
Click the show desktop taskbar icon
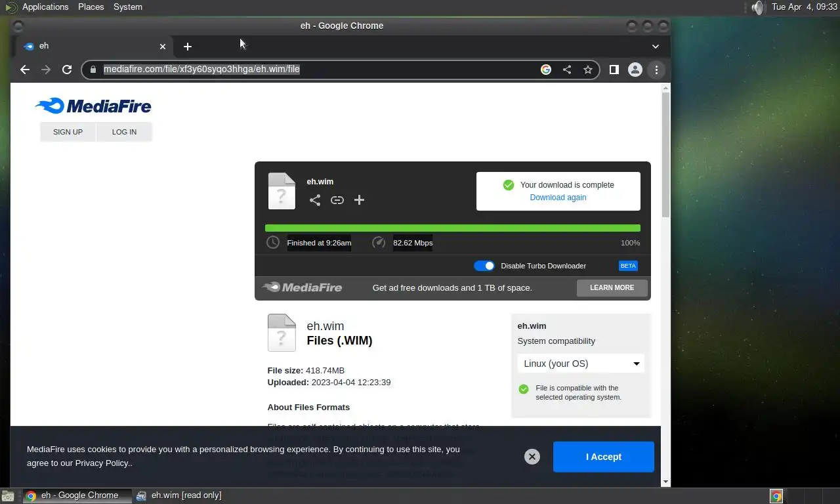coord(8,496)
